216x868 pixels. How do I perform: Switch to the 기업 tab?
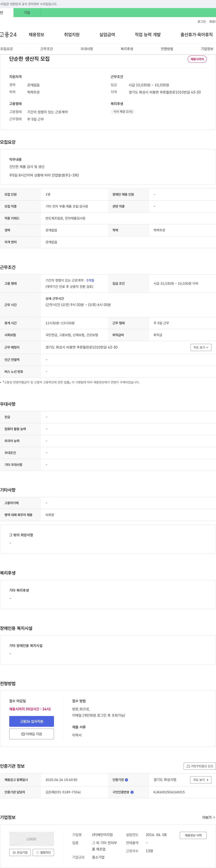point(27,12)
